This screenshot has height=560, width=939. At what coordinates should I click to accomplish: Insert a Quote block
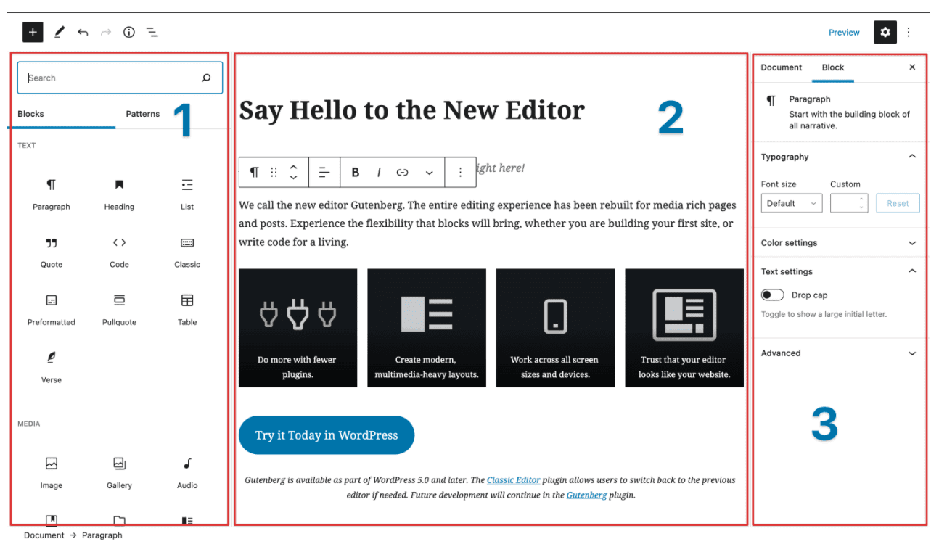coord(52,251)
